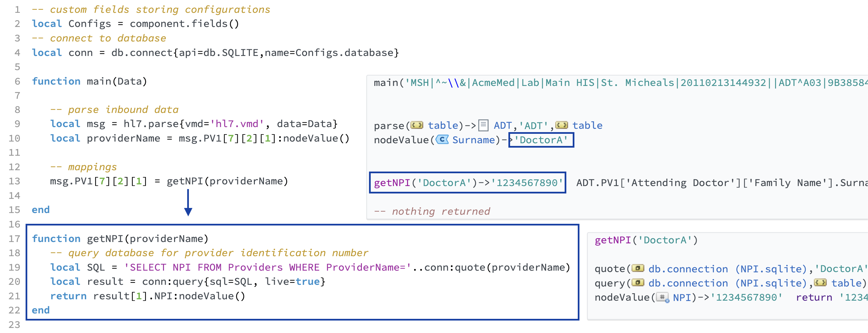Click the NPI column icon in nodeValue annotation
Image resolution: width=868 pixels, height=333 pixels.
tap(663, 297)
